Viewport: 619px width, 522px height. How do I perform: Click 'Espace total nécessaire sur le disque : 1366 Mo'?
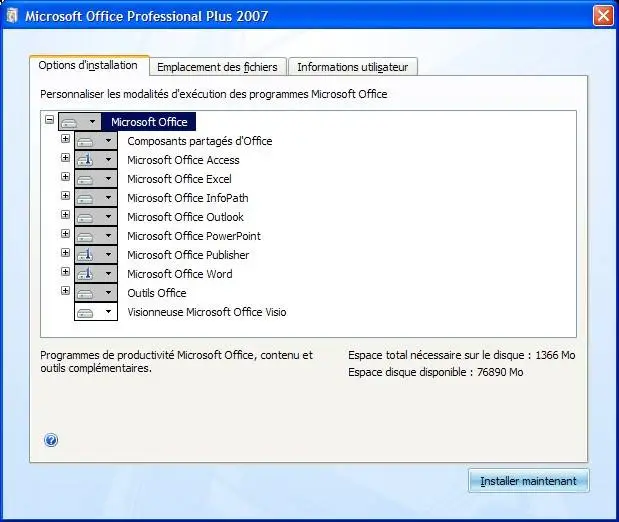461,355
